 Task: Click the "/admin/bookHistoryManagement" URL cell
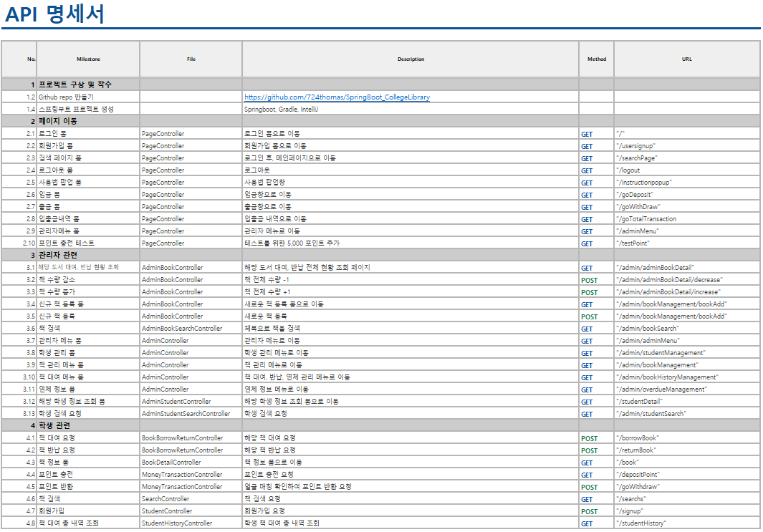tap(686, 377)
